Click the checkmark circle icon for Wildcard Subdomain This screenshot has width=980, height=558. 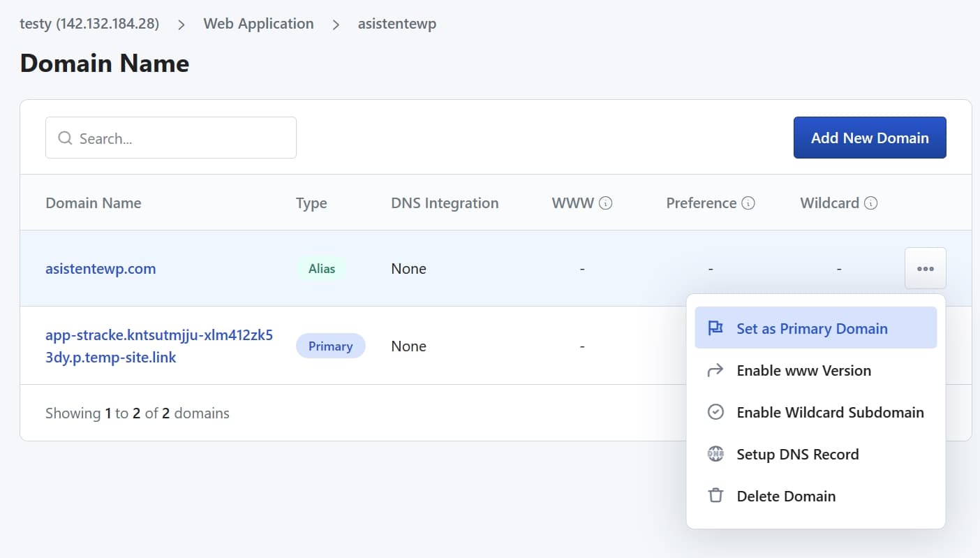715,412
